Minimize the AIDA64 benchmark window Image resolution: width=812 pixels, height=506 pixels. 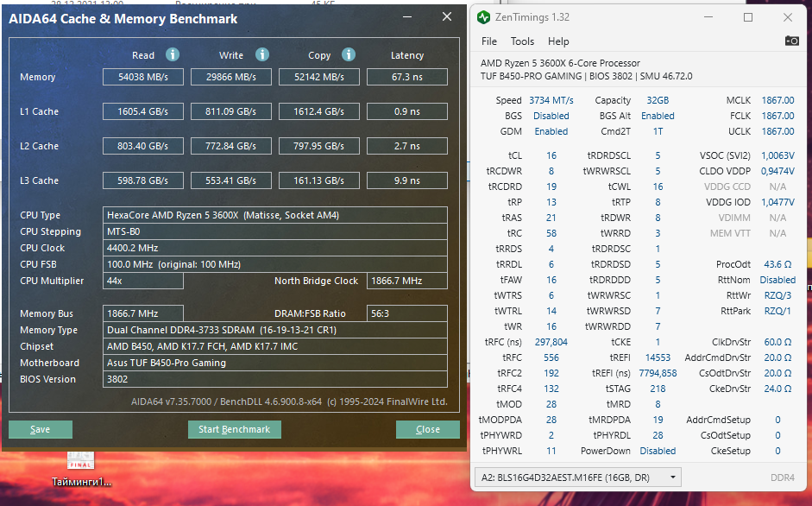click(407, 17)
